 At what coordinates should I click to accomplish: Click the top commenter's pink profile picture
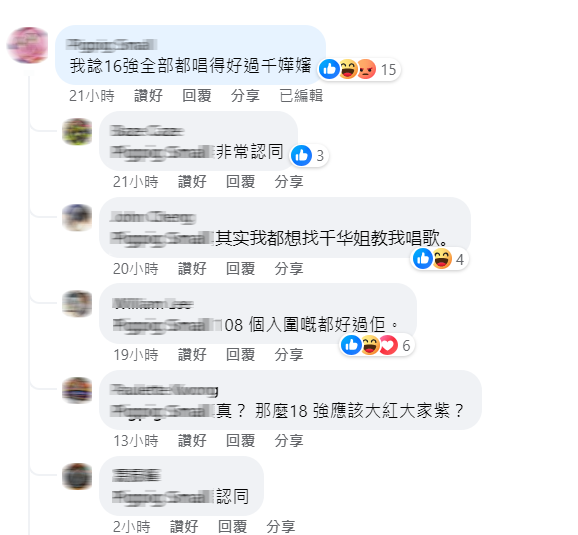[x=27, y=45]
